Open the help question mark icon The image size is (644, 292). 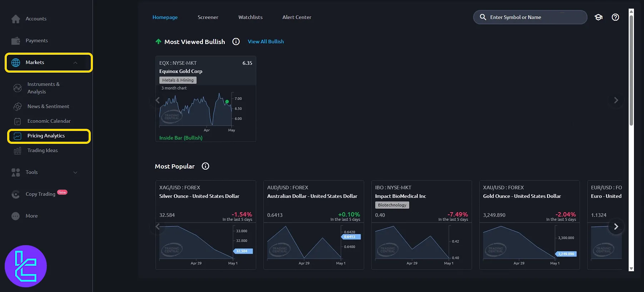(x=615, y=17)
